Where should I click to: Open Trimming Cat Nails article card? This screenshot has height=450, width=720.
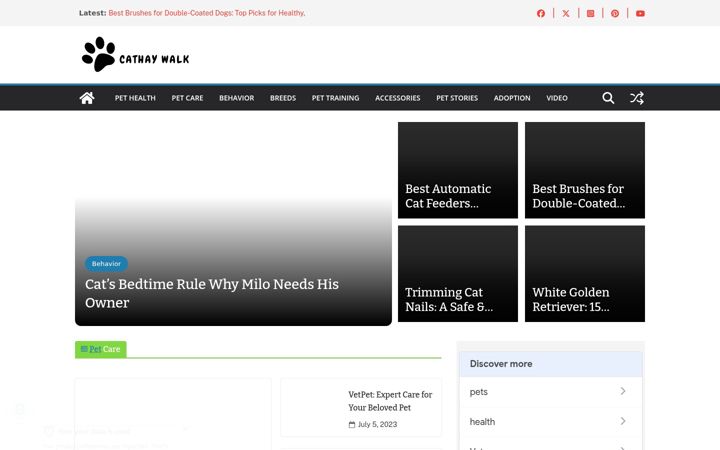point(458,274)
